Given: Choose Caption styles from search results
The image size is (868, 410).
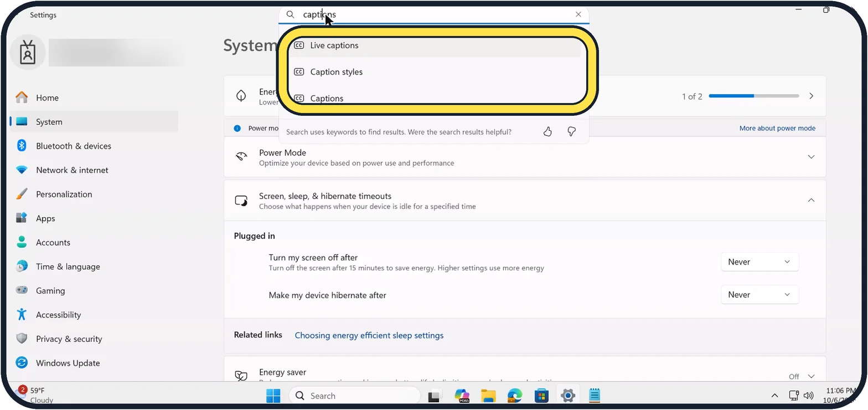Looking at the screenshot, I should [435, 72].
